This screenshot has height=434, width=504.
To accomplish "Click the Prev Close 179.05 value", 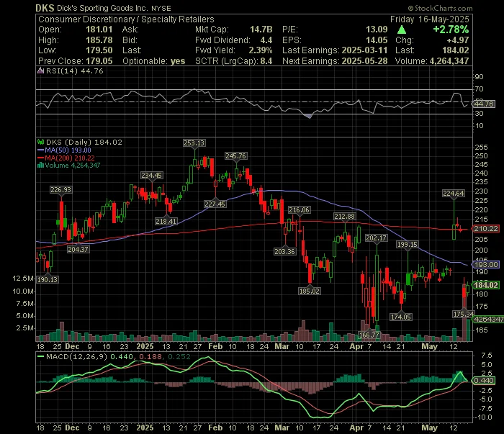I will pyautogui.click(x=99, y=60).
